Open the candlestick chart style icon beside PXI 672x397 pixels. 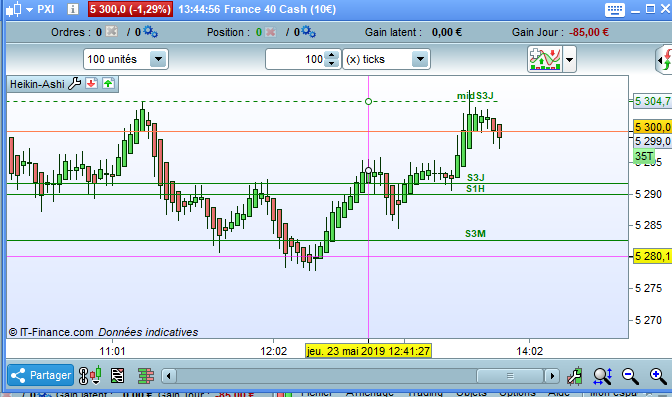tap(14, 9)
